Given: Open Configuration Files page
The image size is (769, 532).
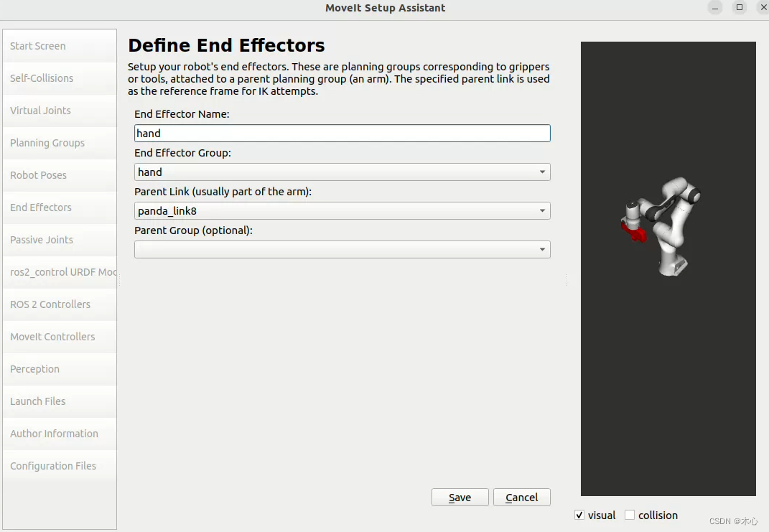Looking at the screenshot, I should [60, 467].
